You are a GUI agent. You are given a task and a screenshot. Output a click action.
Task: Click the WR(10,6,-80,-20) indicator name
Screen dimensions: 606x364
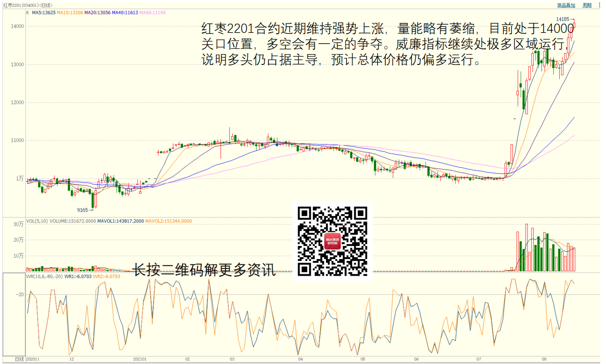pos(45,276)
